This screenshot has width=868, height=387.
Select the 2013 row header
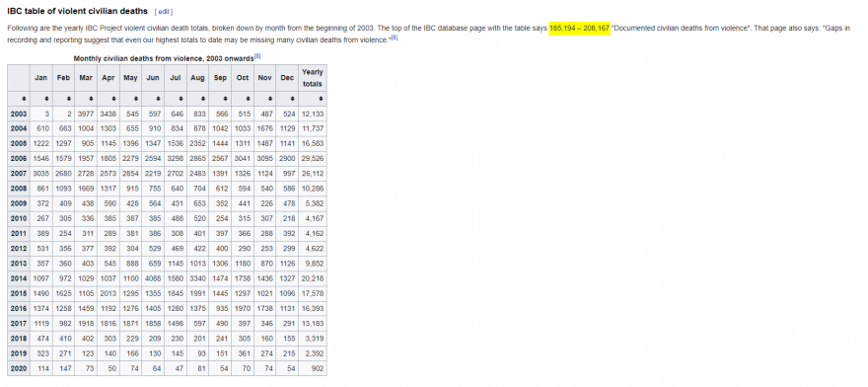coord(19,264)
